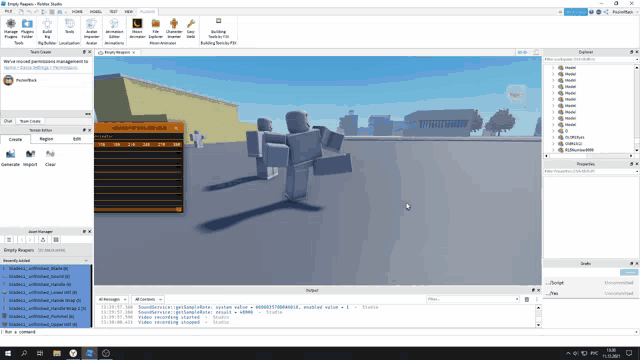Image resolution: width=640 pixels, height=360 pixels.
Task: Click the view selector gizmo in viewport
Action: point(516,95)
